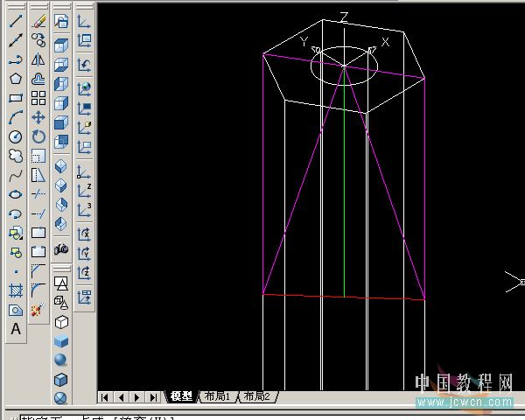The width and height of the screenshot is (525, 420).
Task: Switch to Left view
Action: tap(61, 84)
